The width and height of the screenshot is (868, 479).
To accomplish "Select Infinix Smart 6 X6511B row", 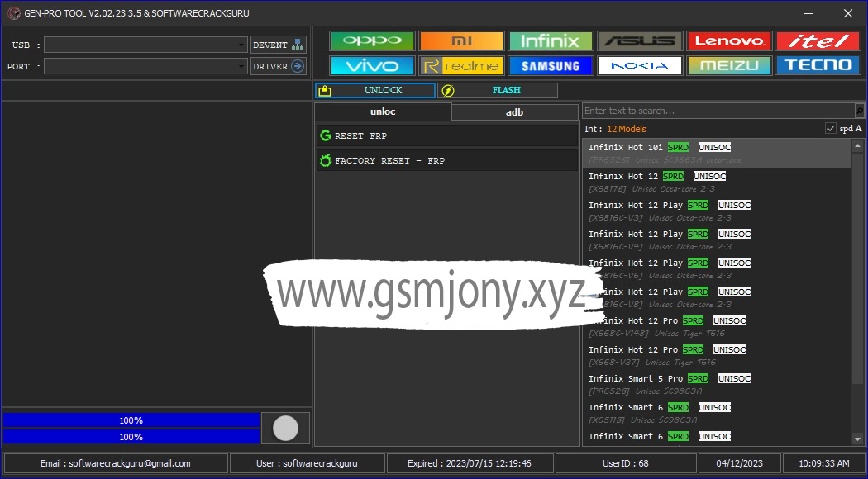I will tap(717, 413).
